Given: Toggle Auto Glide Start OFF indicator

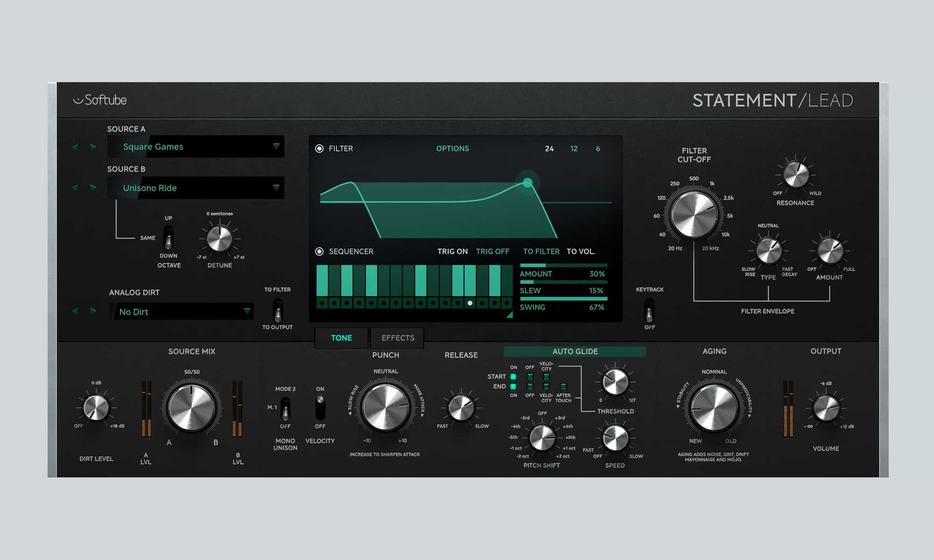Looking at the screenshot, I should 530,377.
